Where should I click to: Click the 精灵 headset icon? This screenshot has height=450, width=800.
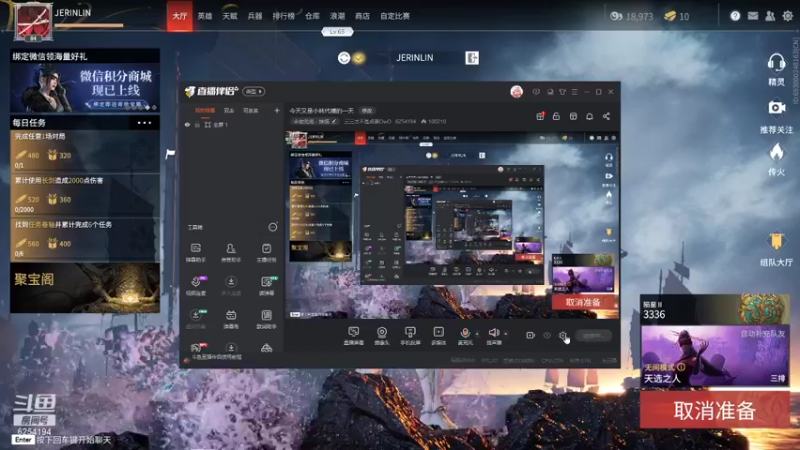coord(776,63)
